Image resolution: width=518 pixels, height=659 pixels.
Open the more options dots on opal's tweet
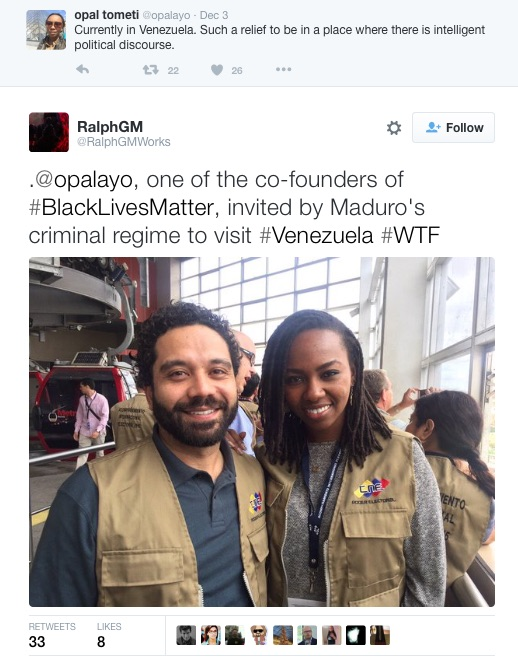point(284,69)
